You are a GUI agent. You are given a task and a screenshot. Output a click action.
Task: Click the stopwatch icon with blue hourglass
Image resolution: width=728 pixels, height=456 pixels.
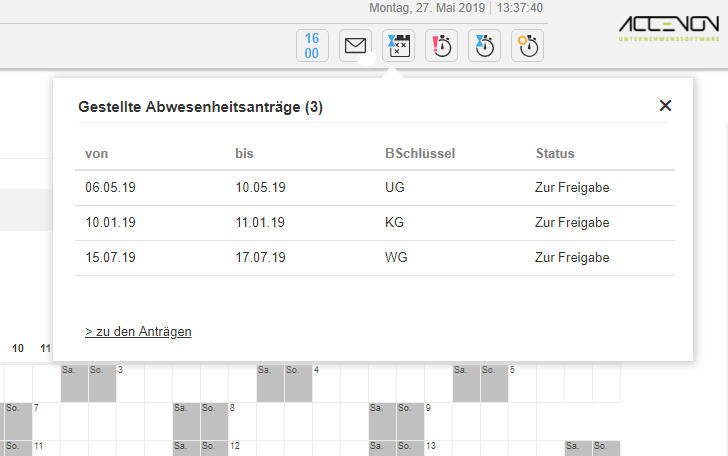click(x=484, y=46)
